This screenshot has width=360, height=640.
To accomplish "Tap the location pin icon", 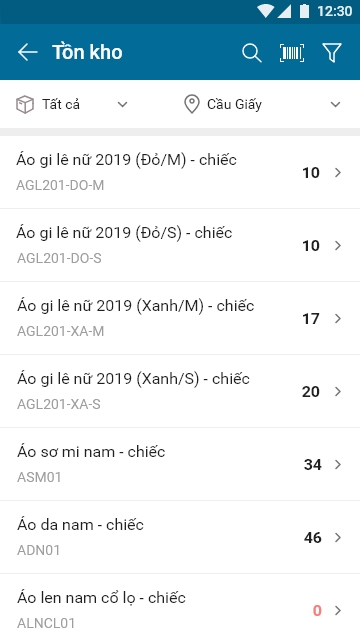I will [x=192, y=104].
